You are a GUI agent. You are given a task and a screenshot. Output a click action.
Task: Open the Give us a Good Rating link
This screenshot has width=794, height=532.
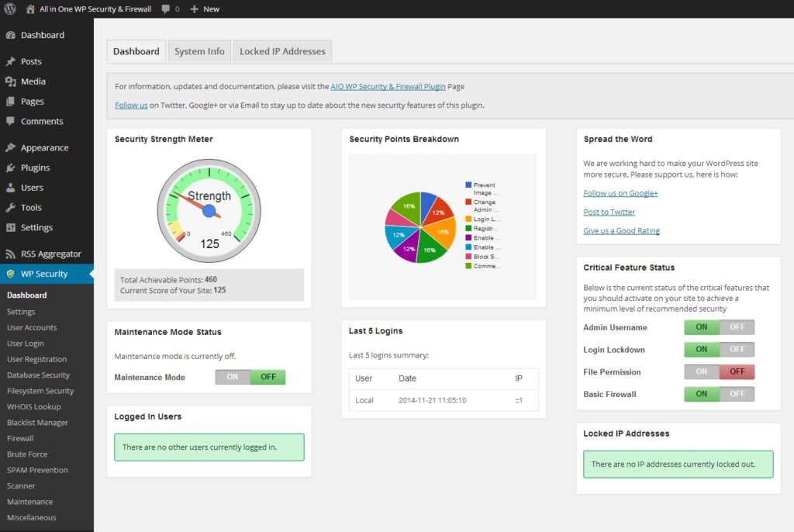coord(622,230)
